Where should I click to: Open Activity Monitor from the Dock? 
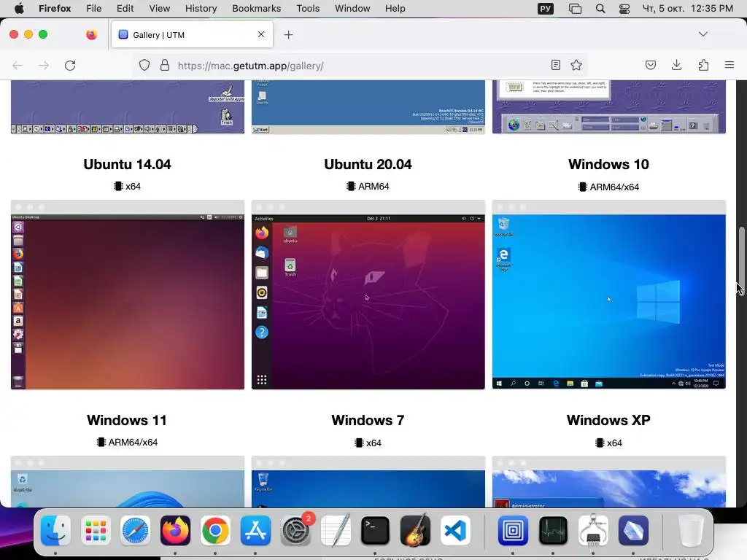click(x=553, y=530)
